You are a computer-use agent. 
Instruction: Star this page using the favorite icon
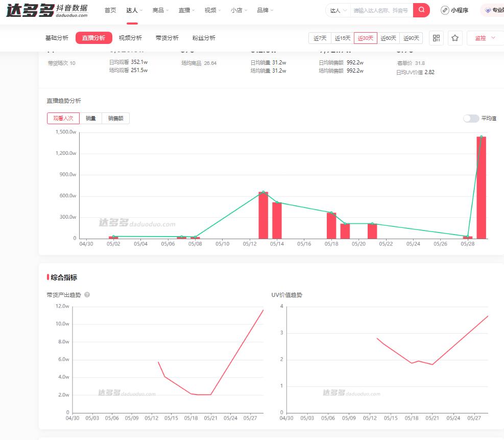tap(455, 38)
